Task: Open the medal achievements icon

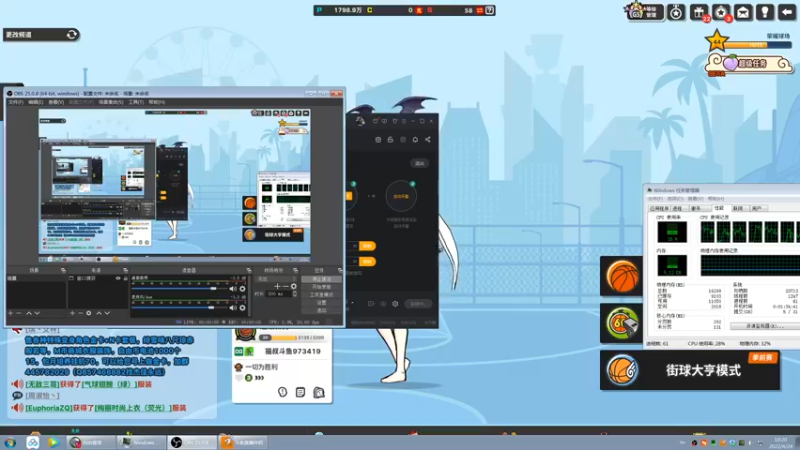Action: 677,12
